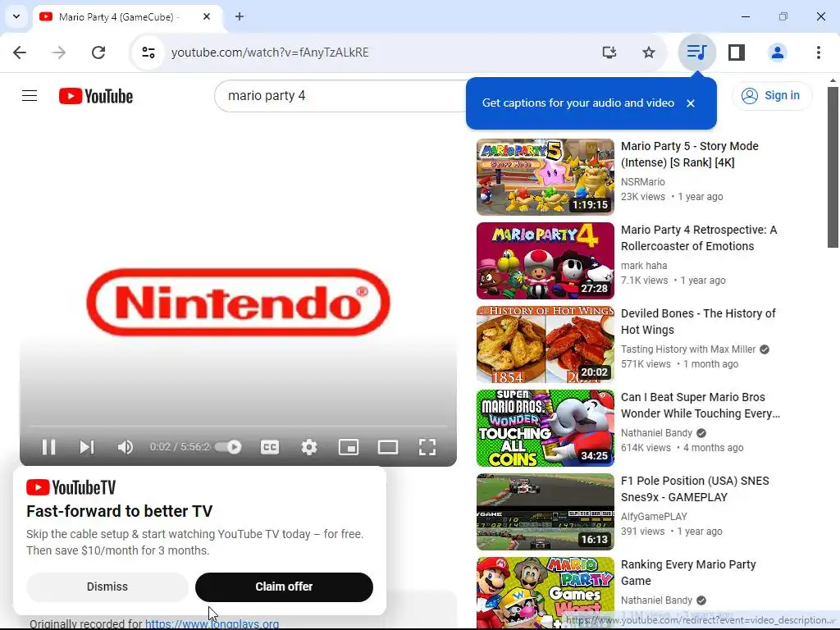Click the page vertical scrollbar
The image size is (840, 630).
833,166
